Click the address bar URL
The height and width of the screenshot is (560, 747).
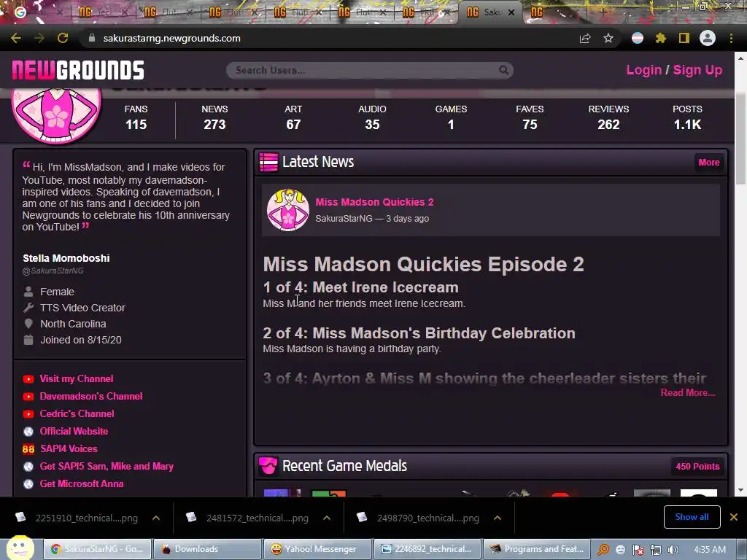pyautogui.click(x=171, y=38)
